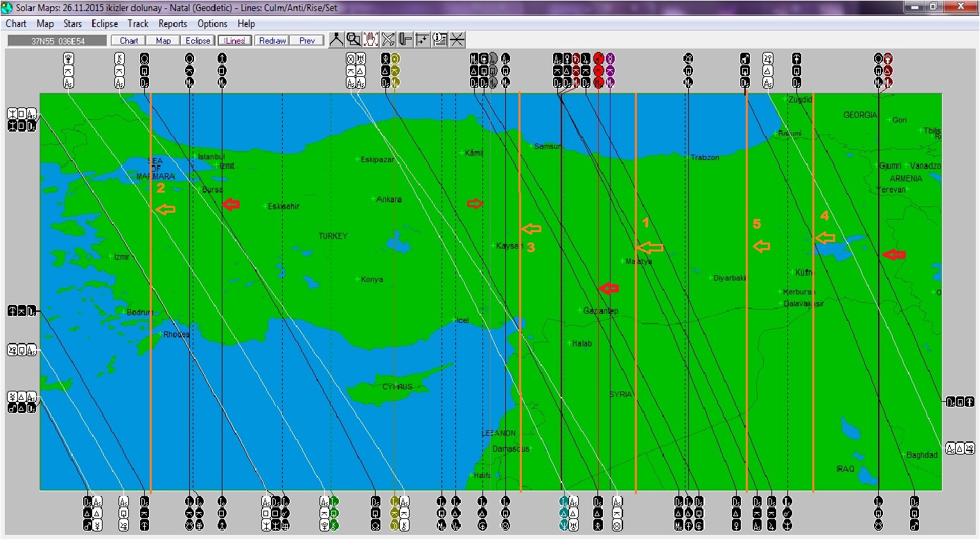Select the hand pan tool

tap(371, 39)
